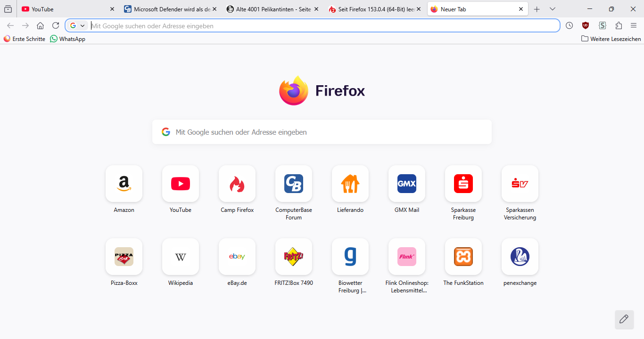
Task: Click the green S extension icon
Action: coord(603,25)
